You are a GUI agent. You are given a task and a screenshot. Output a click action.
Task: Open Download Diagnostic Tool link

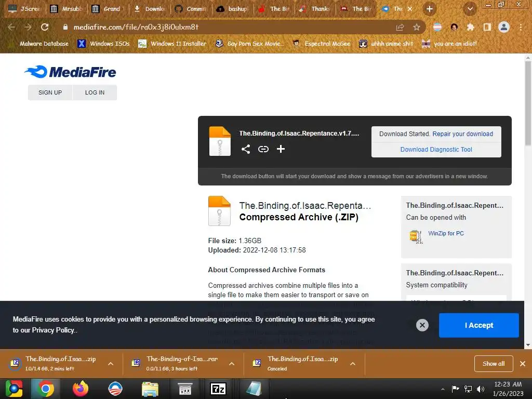click(436, 149)
